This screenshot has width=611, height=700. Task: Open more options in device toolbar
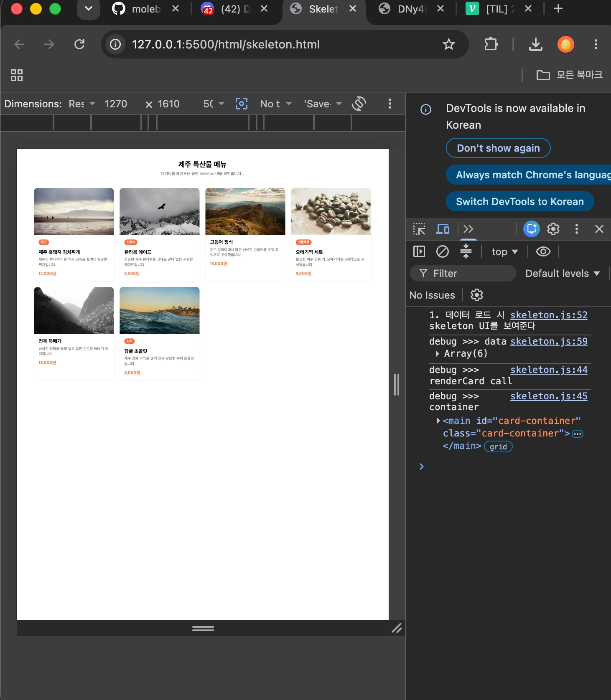tap(390, 104)
